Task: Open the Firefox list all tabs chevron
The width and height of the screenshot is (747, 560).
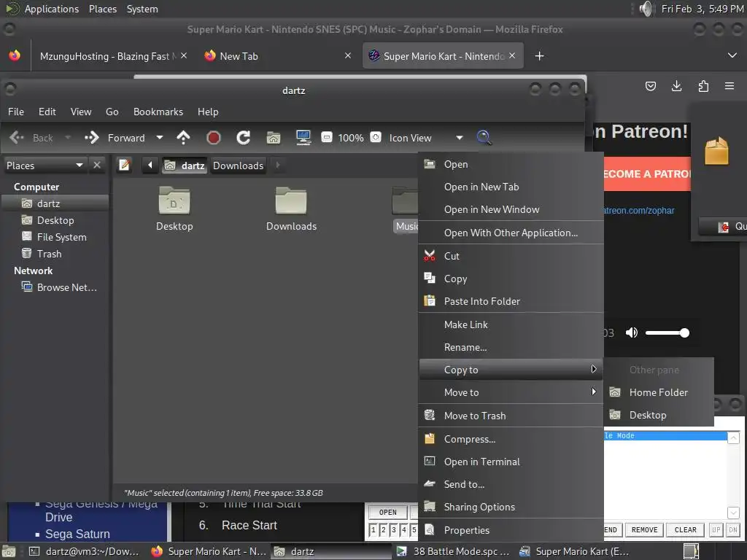Action: click(732, 55)
